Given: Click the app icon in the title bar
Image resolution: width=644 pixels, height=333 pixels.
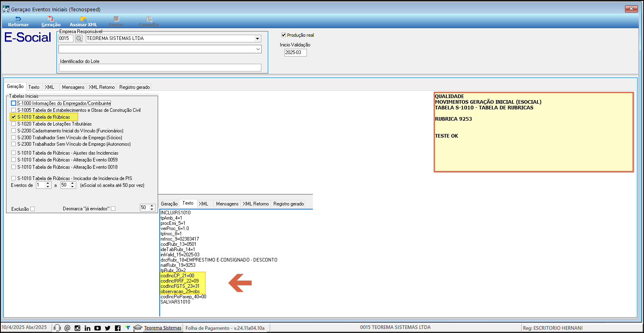Looking at the screenshot, I should 6,9.
